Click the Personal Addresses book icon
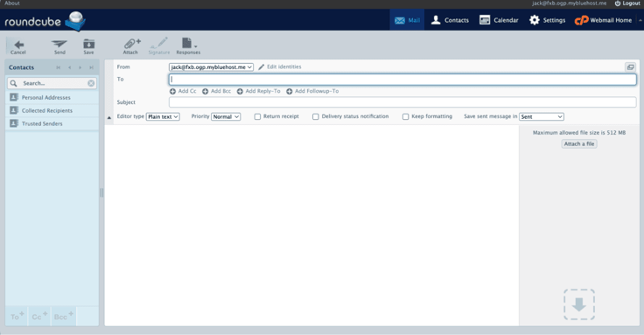 14,97
